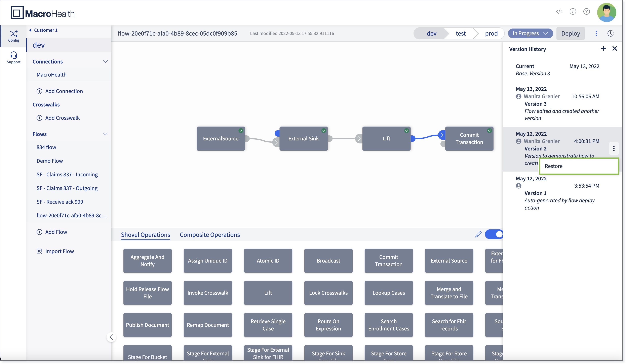Select the External Sink node on canvas
Viewport: 626px width, 364px height.
click(x=304, y=139)
